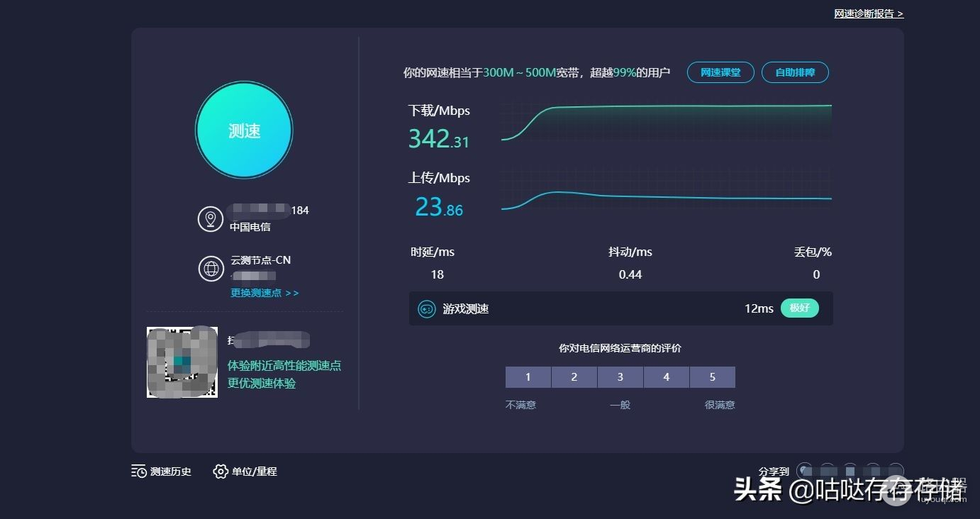
Task: Click the upload speed 23.86 value
Action: click(x=439, y=206)
